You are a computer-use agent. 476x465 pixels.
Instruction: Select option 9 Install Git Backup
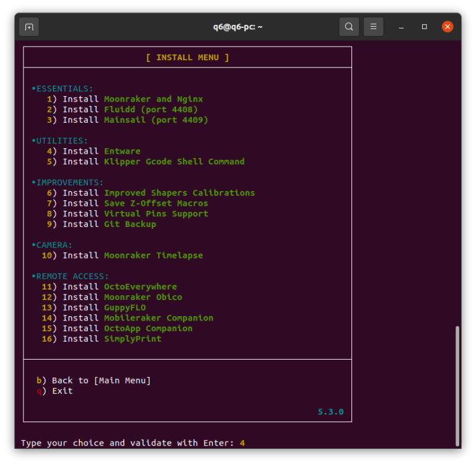(102, 224)
